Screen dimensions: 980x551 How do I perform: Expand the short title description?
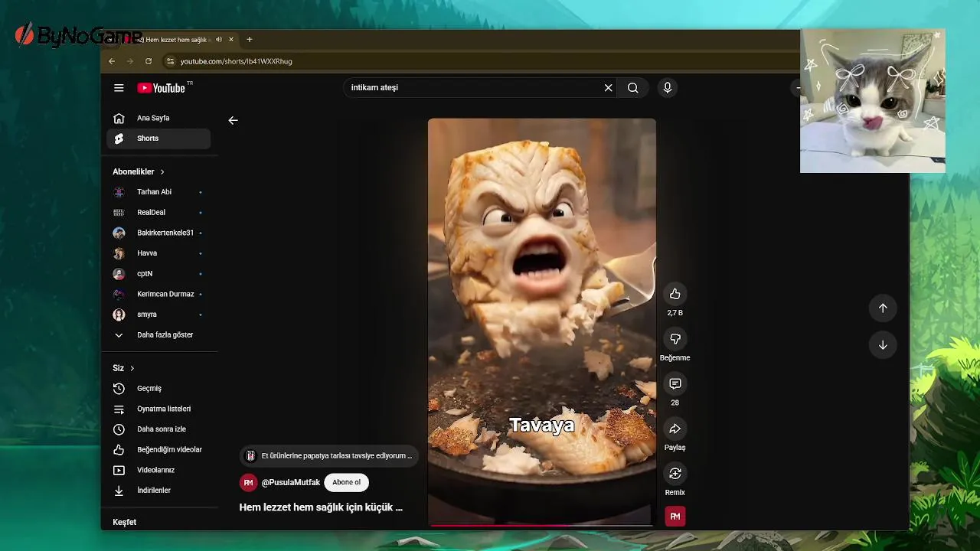tap(321, 507)
